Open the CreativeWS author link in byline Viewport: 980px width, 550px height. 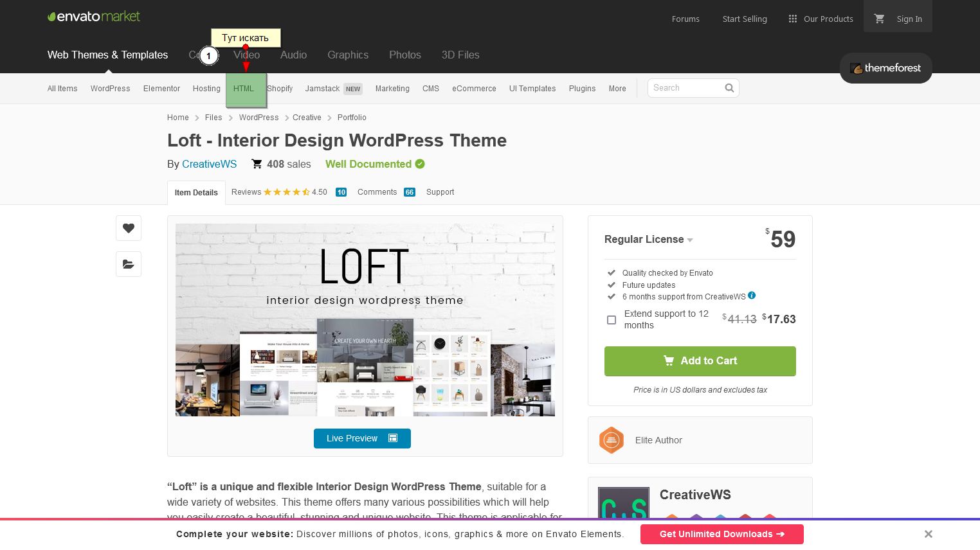click(210, 164)
